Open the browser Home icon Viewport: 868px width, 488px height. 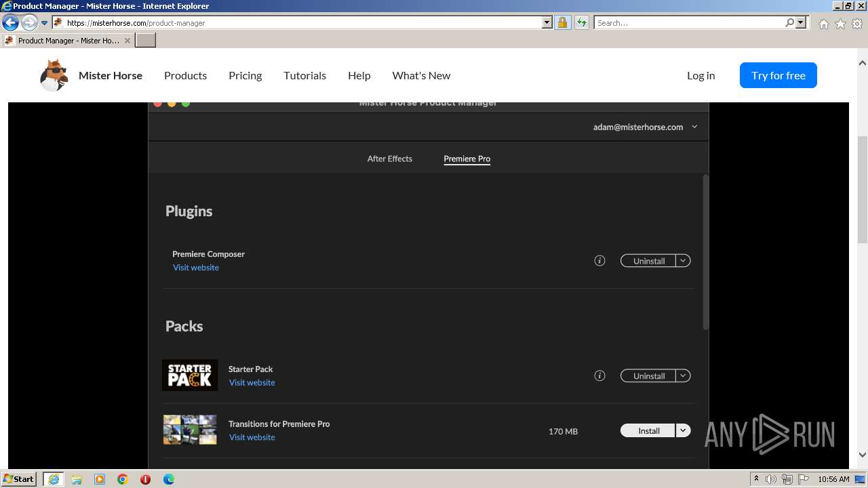click(823, 23)
